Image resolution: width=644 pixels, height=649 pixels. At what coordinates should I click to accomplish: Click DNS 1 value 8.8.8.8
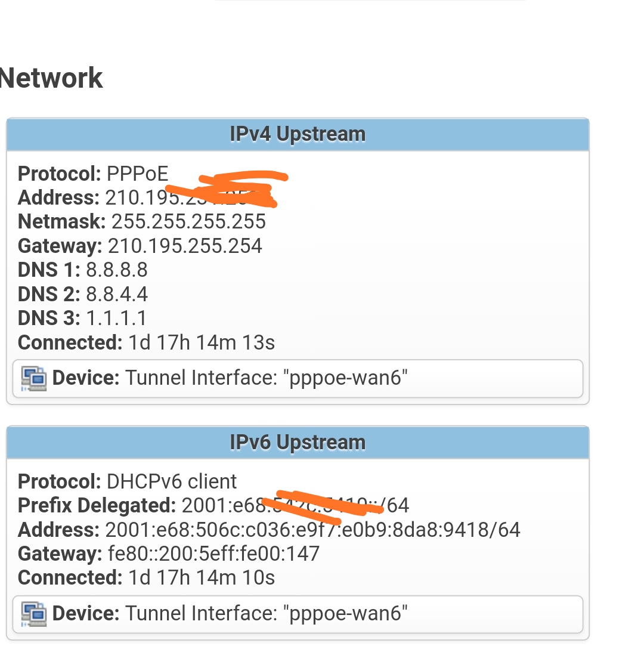117,270
